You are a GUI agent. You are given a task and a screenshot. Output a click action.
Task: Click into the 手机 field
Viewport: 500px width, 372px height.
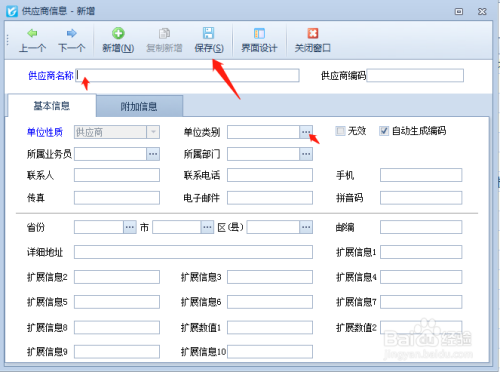point(421,175)
